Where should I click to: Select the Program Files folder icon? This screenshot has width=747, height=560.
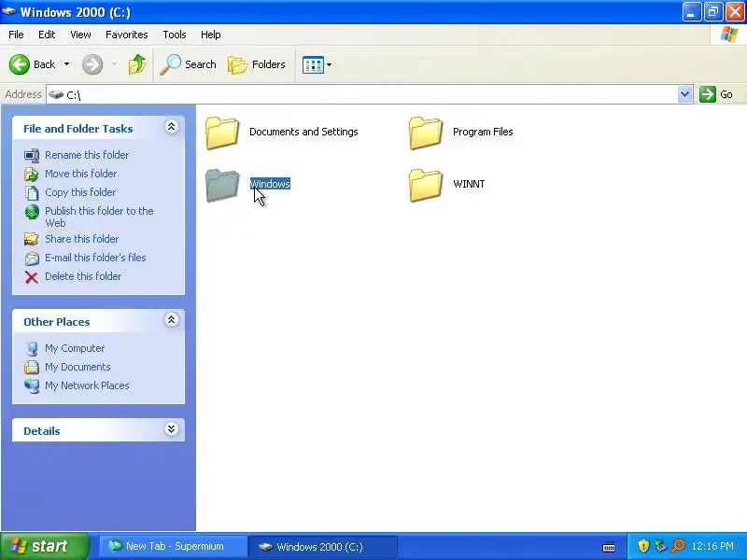[x=426, y=133]
